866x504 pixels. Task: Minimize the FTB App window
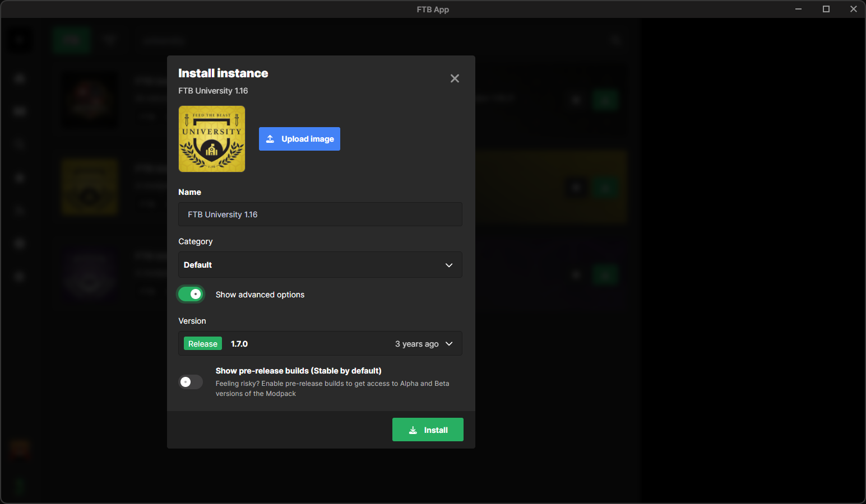(x=798, y=9)
